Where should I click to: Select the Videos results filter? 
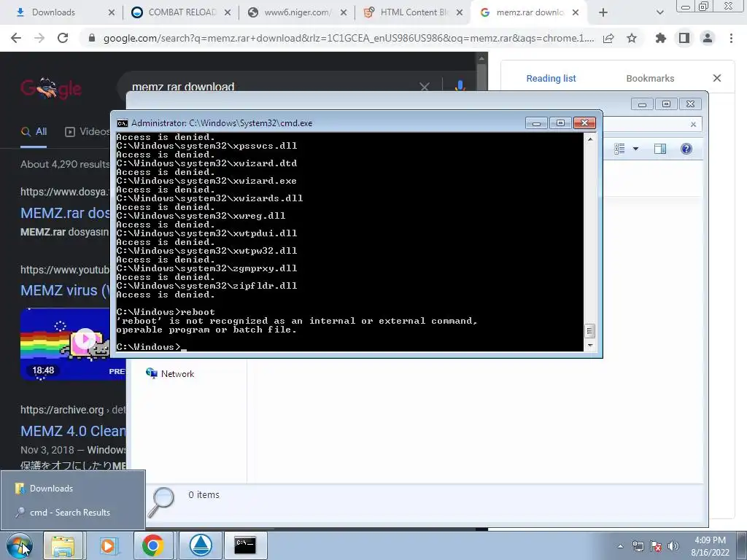coord(88,131)
